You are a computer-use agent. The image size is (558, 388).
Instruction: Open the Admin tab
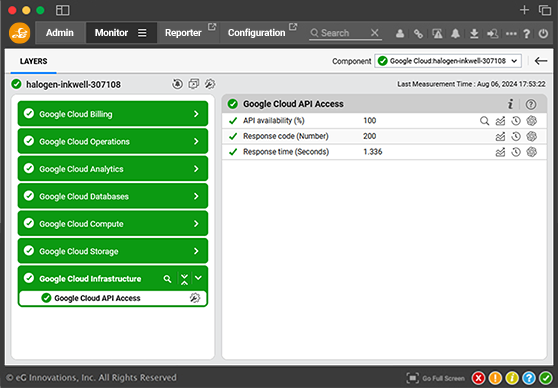tap(60, 33)
